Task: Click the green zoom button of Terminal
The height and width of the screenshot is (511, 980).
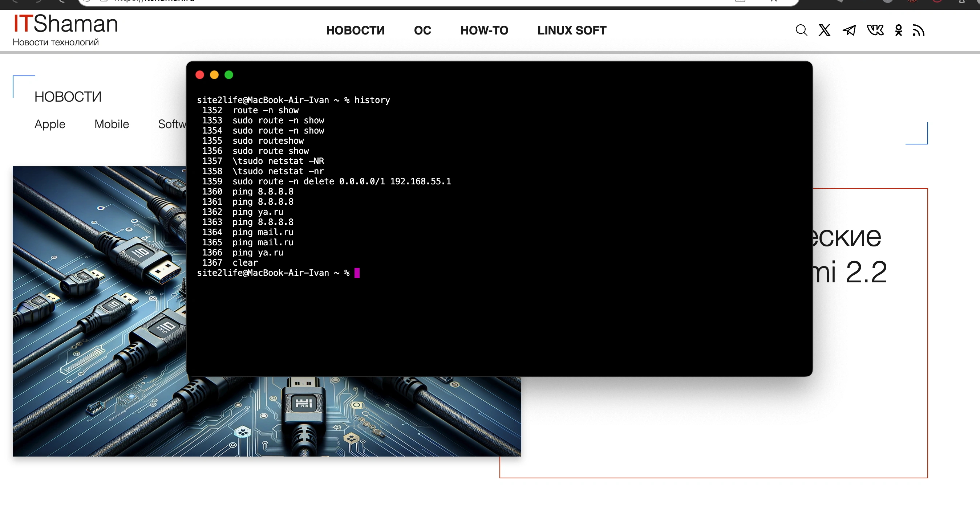Action: coord(228,75)
